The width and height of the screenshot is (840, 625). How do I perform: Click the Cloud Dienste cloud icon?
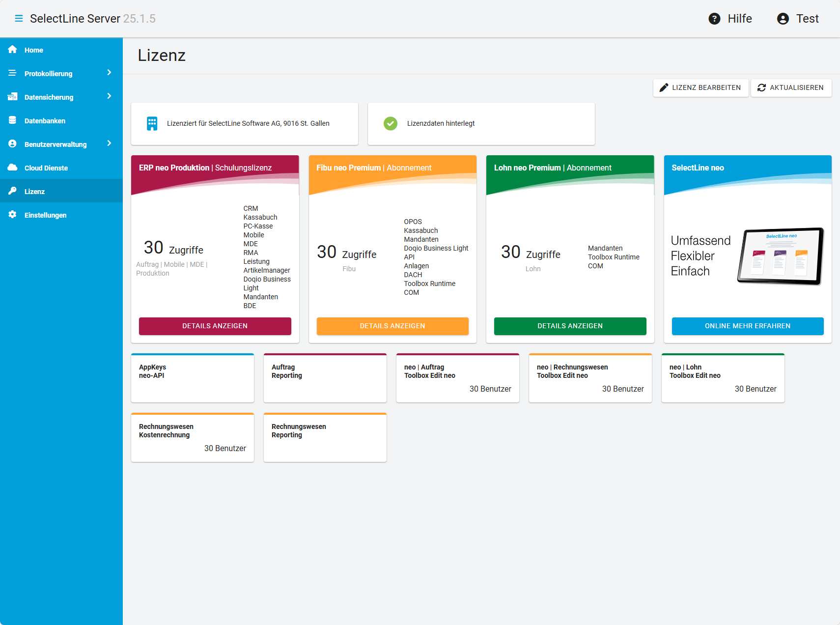(12, 168)
